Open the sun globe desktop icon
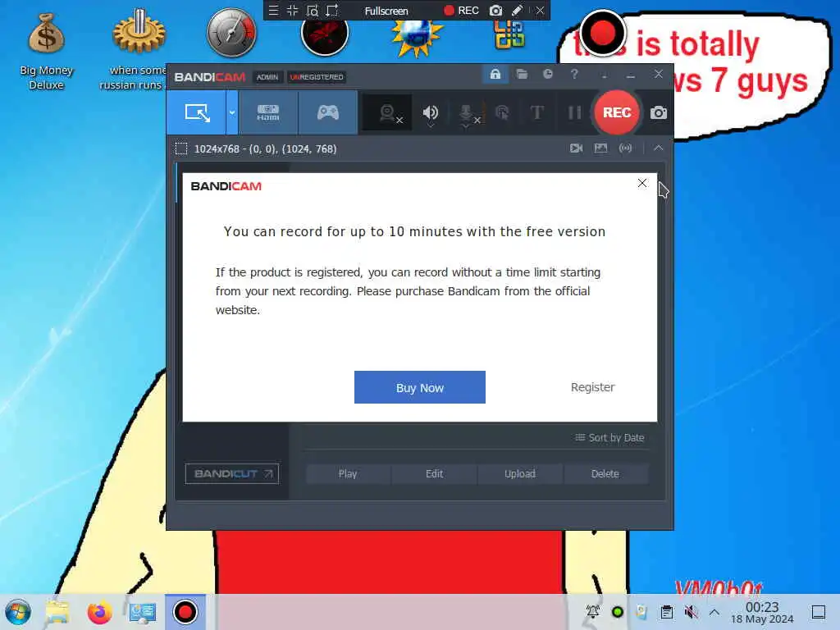 417,39
